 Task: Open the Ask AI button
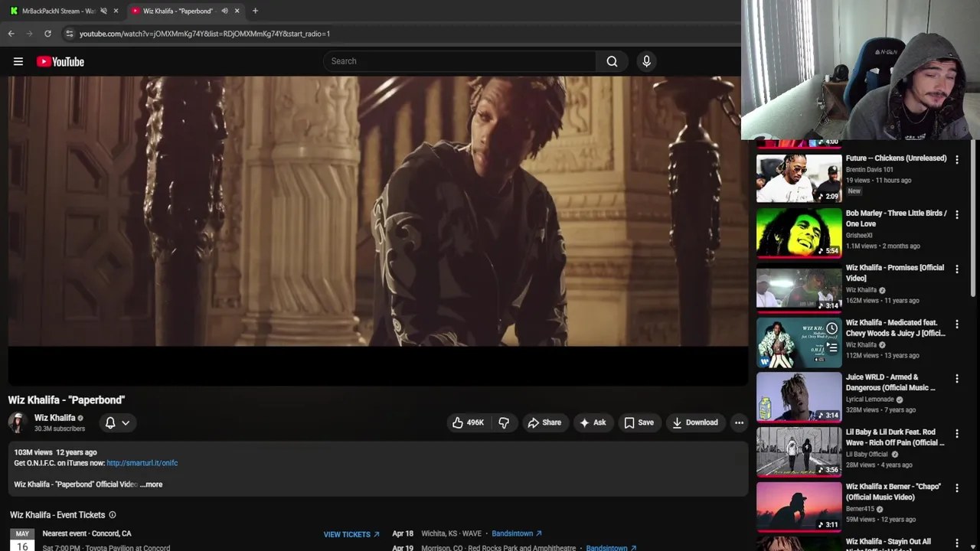[593, 422]
